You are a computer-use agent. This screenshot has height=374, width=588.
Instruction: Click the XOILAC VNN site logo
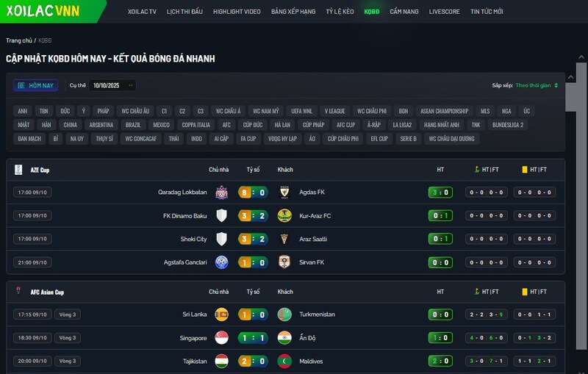[x=43, y=11]
